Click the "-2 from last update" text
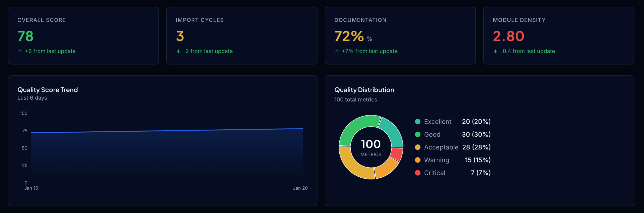Image resolution: width=644 pixels, height=213 pixels. pyautogui.click(x=208, y=51)
